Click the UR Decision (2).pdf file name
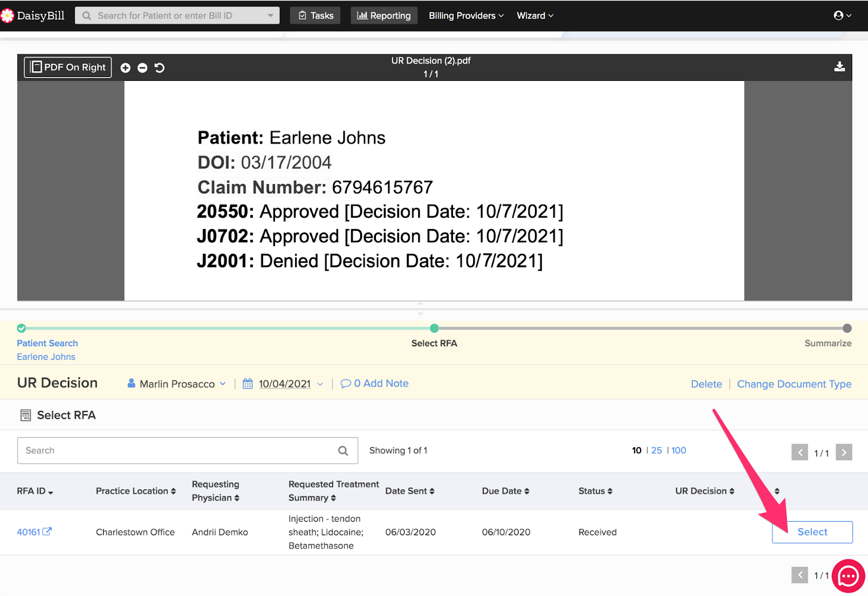Image resolution: width=868 pixels, height=596 pixels. click(431, 61)
